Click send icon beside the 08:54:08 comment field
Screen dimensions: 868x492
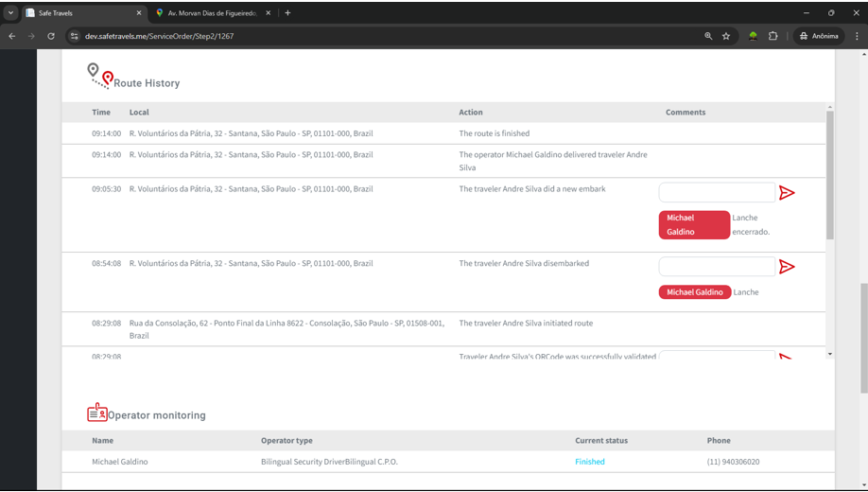[x=786, y=267]
